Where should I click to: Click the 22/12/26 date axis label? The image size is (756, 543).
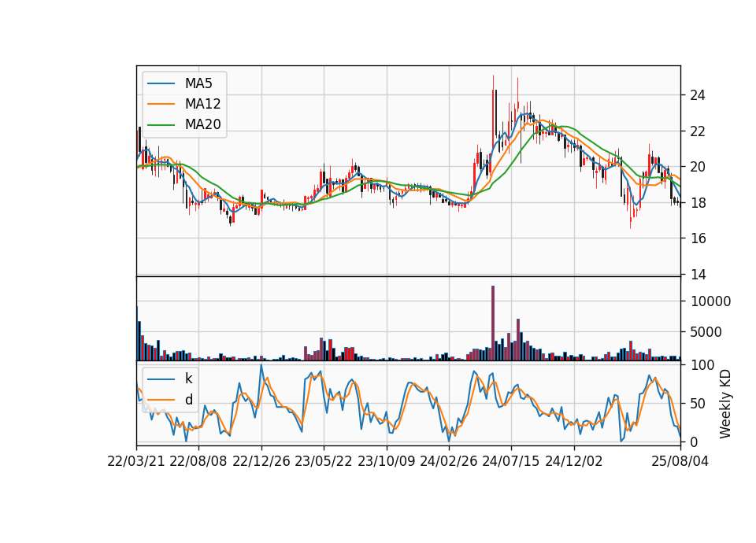click(261, 461)
